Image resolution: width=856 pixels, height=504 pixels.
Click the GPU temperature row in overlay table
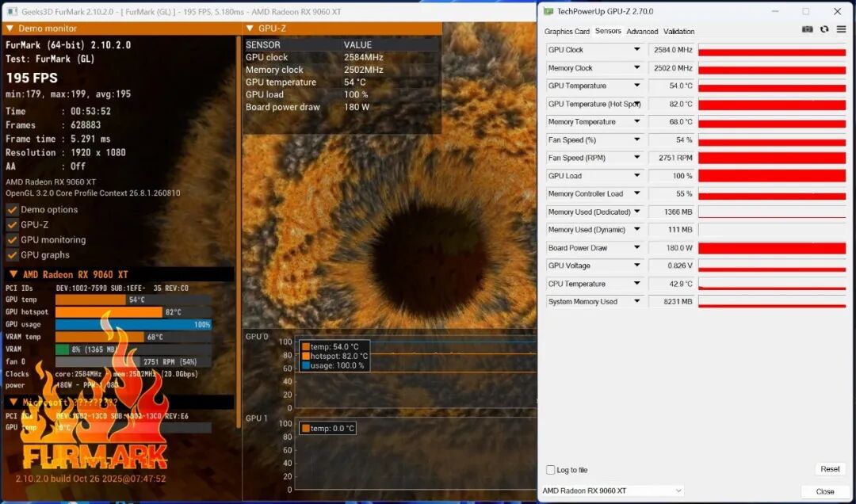342,82
